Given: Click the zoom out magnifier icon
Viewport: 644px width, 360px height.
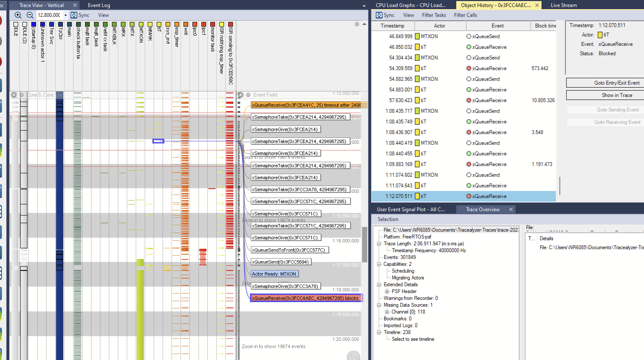Looking at the screenshot, I should point(30,15).
